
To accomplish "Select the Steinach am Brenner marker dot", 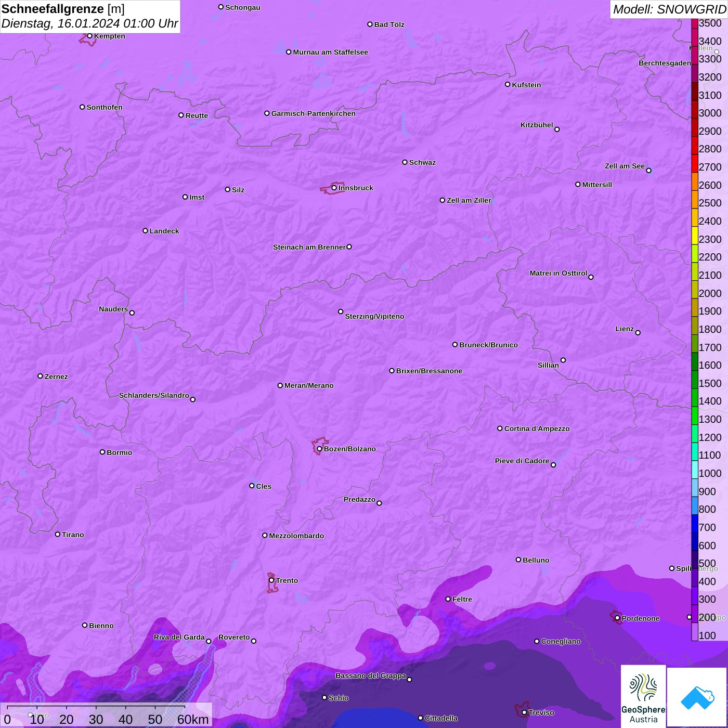I will [349, 247].
